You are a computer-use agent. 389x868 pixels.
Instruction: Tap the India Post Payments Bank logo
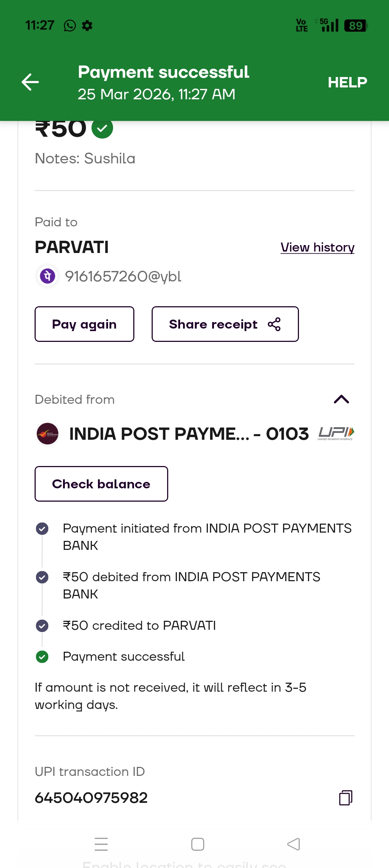click(x=48, y=434)
